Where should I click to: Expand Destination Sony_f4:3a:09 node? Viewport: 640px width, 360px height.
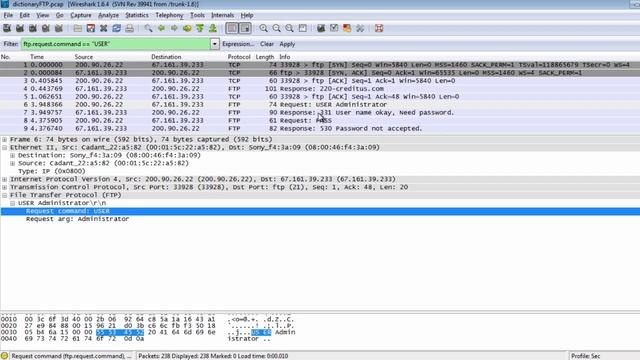click(x=13, y=156)
